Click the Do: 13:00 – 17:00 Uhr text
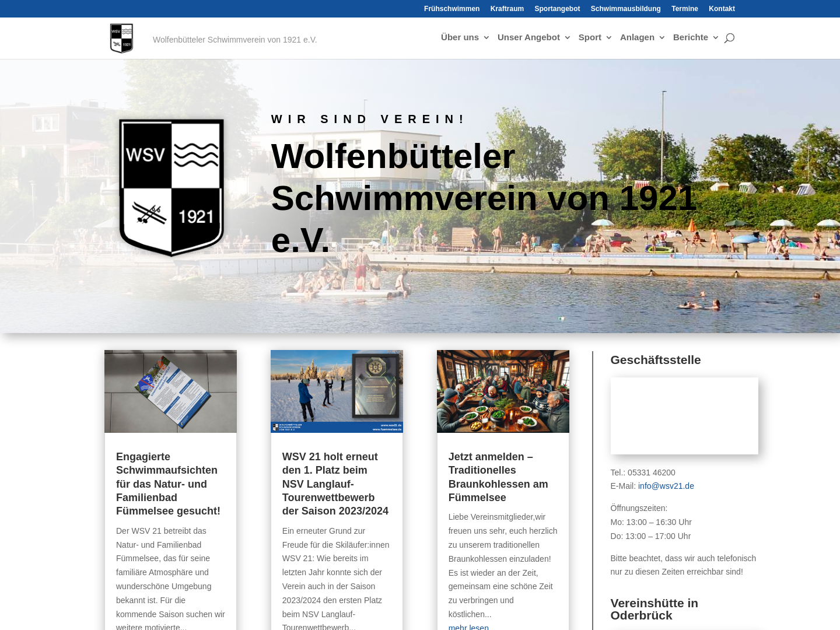This screenshot has height=630, width=840. (650, 536)
